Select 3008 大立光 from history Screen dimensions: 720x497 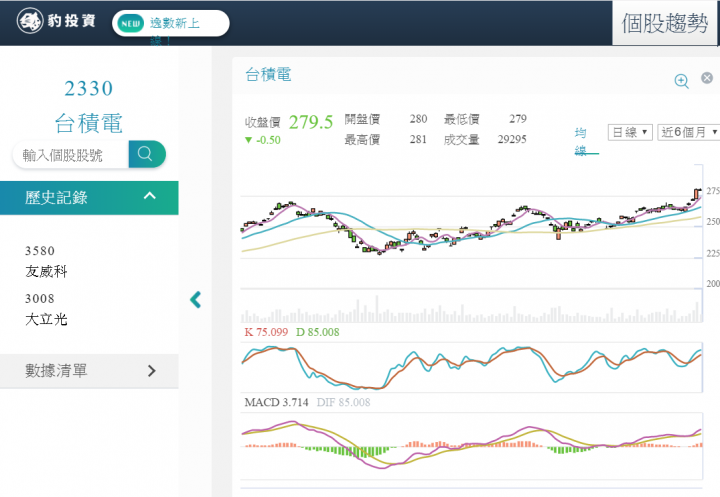point(46,309)
